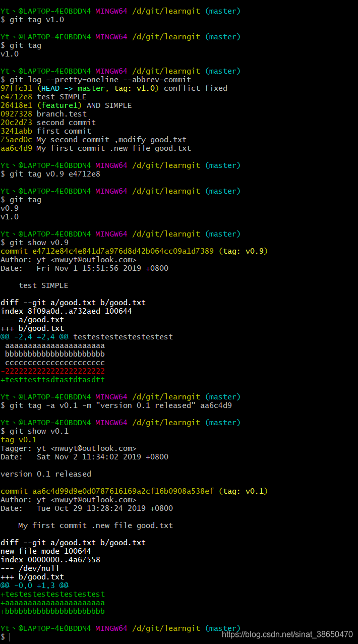358x644 pixels.
Task: Click the 'git show v0.9' command
Action: 34,243
